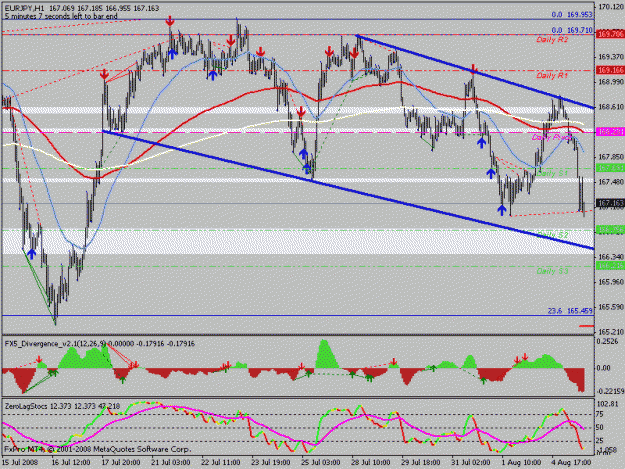Select the '23.6 165.459' Fibonacci level label
Screen dimensions: 625x469
570,311
